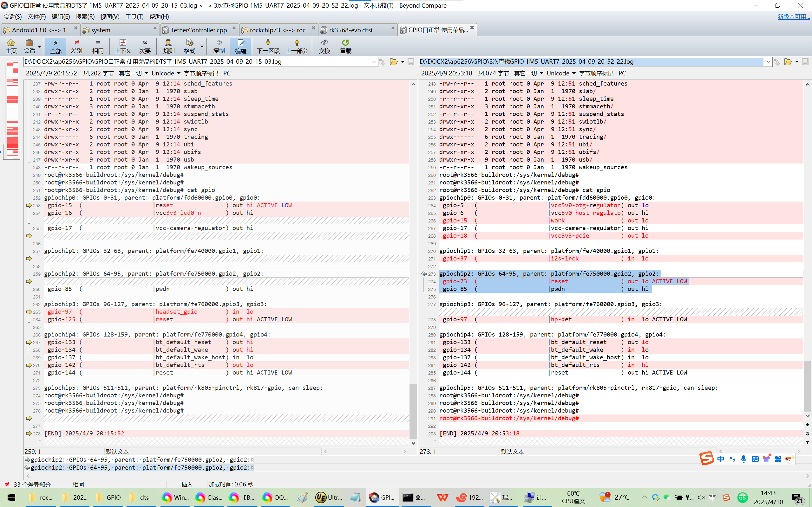Open the Rules (规则) referee icon
The width and height of the screenshot is (812, 507).
[x=168, y=46]
